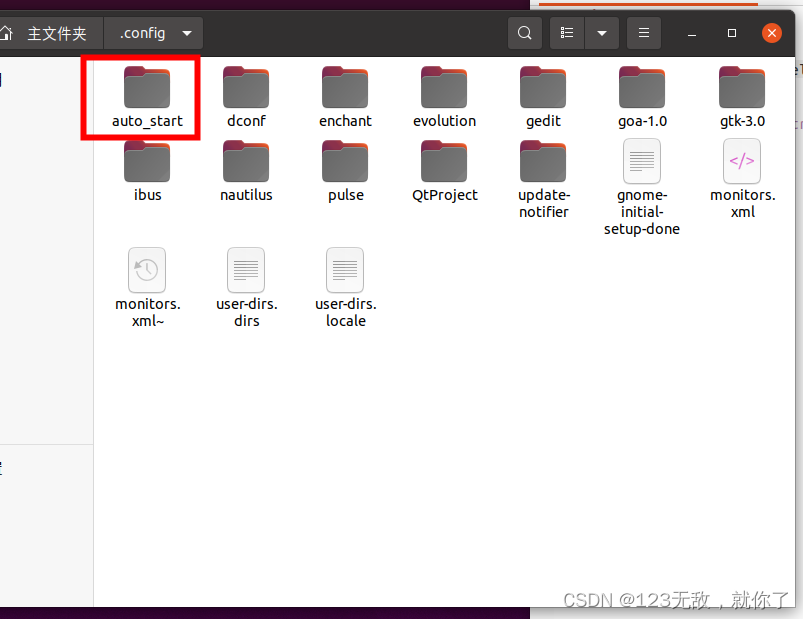Minimize the file manager window
This screenshot has height=619, width=803.
[692, 33]
